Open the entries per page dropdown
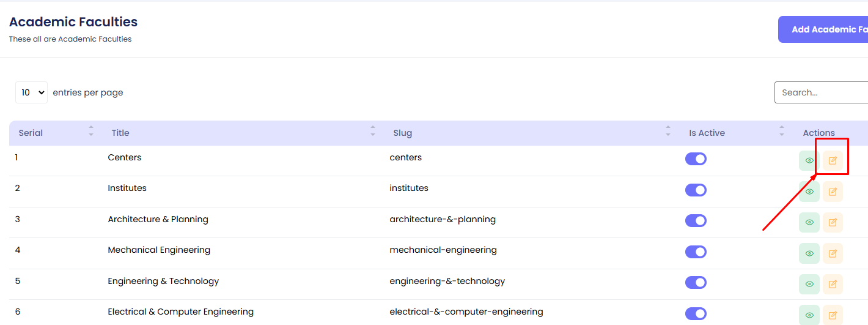 [x=31, y=92]
